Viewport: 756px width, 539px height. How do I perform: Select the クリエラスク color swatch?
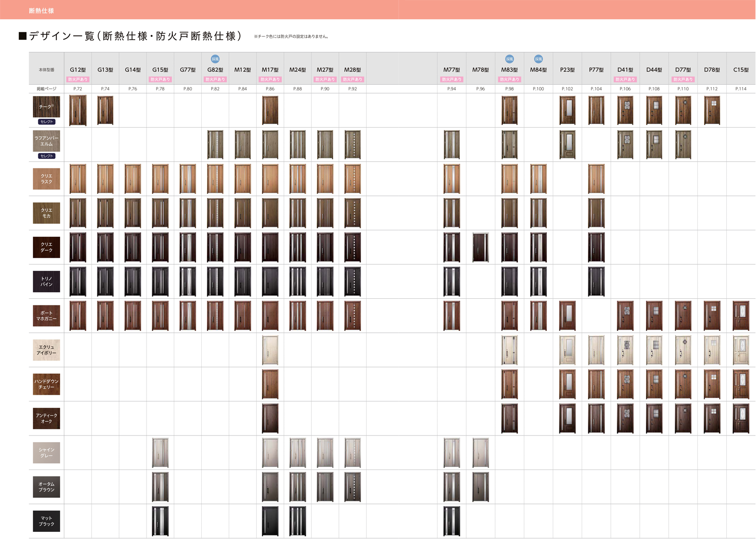coord(46,179)
